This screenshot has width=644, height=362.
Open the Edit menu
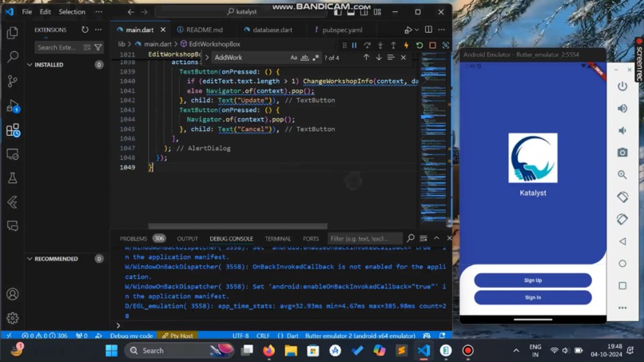[x=46, y=12]
